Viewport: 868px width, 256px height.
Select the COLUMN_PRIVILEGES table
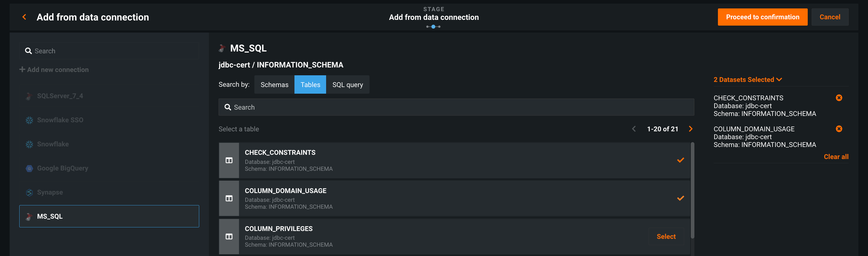pyautogui.click(x=666, y=236)
